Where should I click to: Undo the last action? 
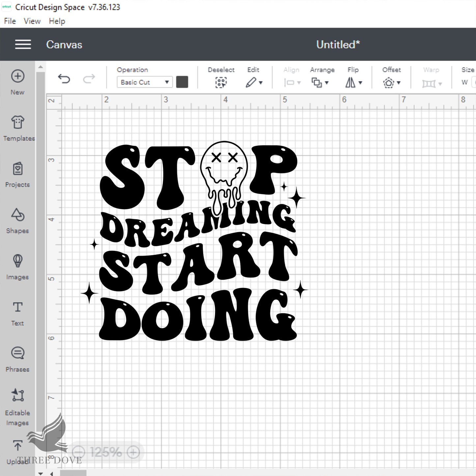(x=64, y=78)
